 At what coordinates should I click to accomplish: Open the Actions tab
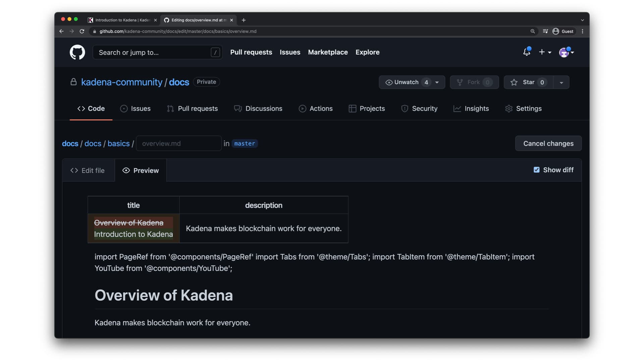point(315,109)
